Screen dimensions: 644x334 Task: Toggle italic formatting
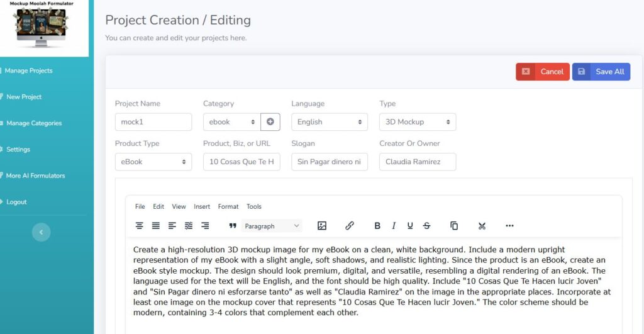point(394,226)
